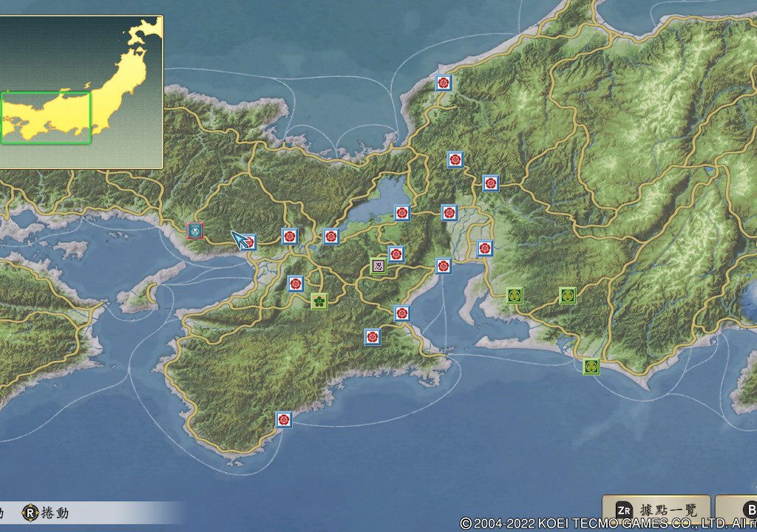Select the castle on the lake's southeastern shore
The width and height of the screenshot is (757, 532).
[x=401, y=213]
